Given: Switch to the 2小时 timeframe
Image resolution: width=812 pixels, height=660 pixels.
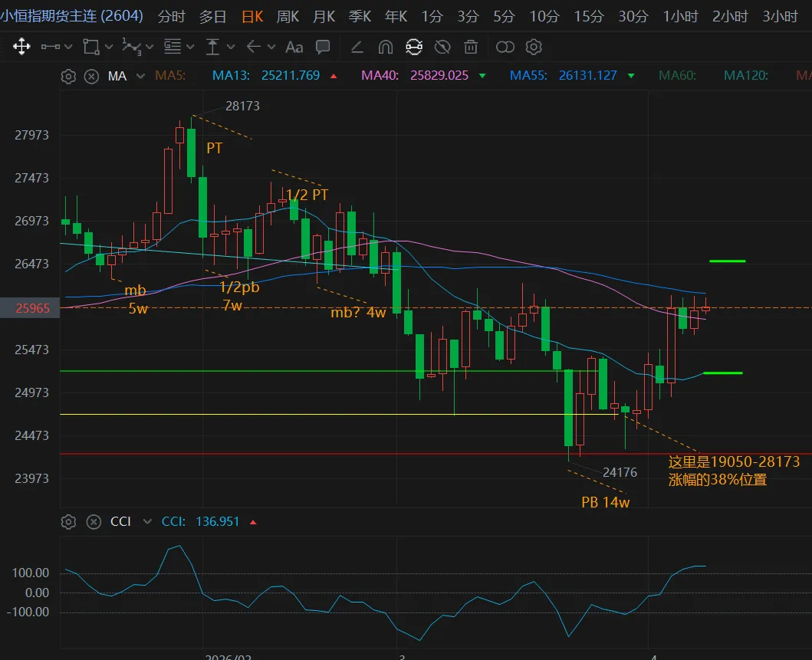Looking at the screenshot, I should [730, 17].
